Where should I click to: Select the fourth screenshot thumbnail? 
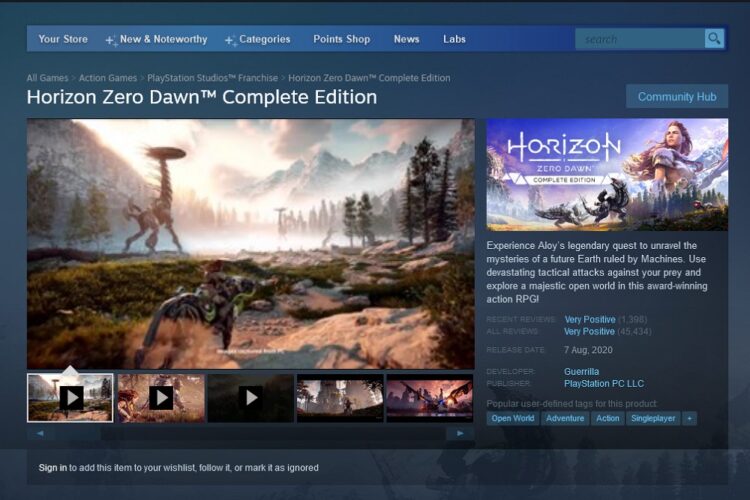(x=340, y=398)
